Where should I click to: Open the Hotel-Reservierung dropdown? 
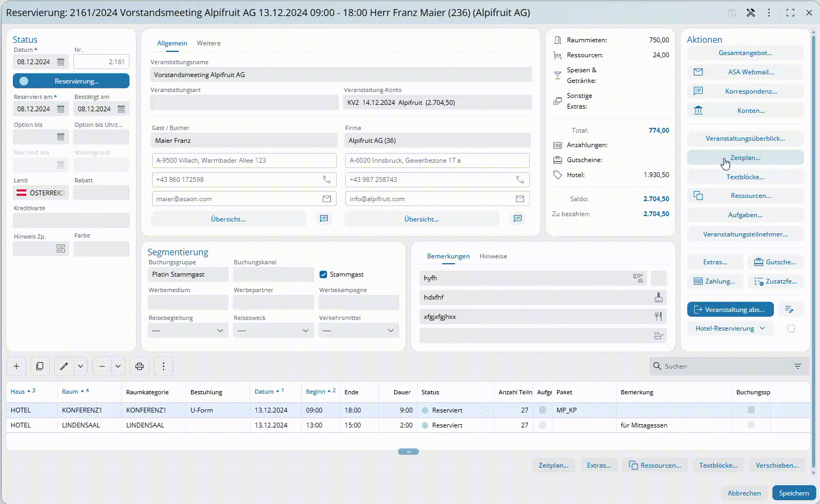tap(730, 329)
